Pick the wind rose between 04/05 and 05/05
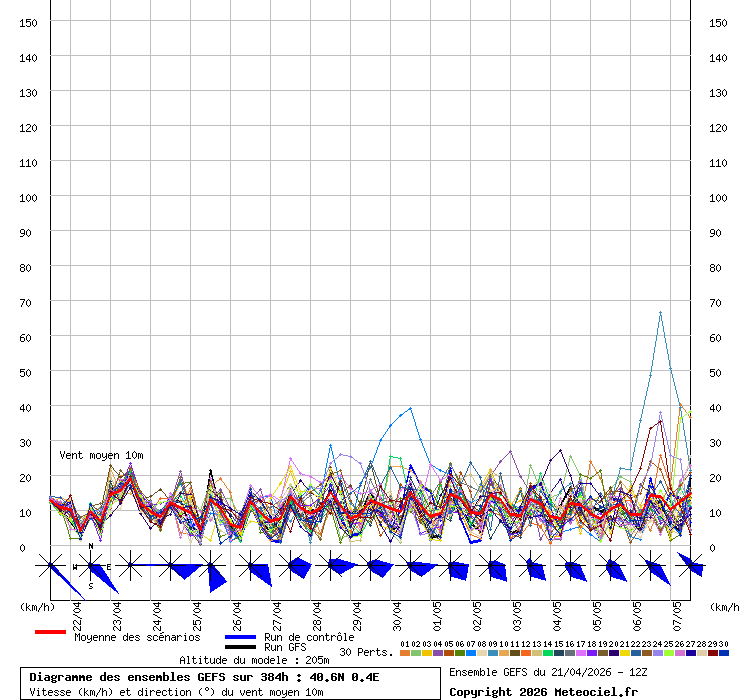740x700 pixels. [x=570, y=567]
